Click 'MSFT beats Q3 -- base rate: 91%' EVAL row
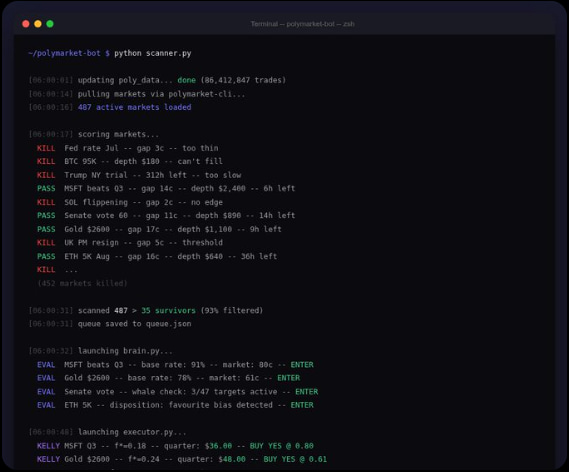The width and height of the screenshot is (569, 472). 175,365
